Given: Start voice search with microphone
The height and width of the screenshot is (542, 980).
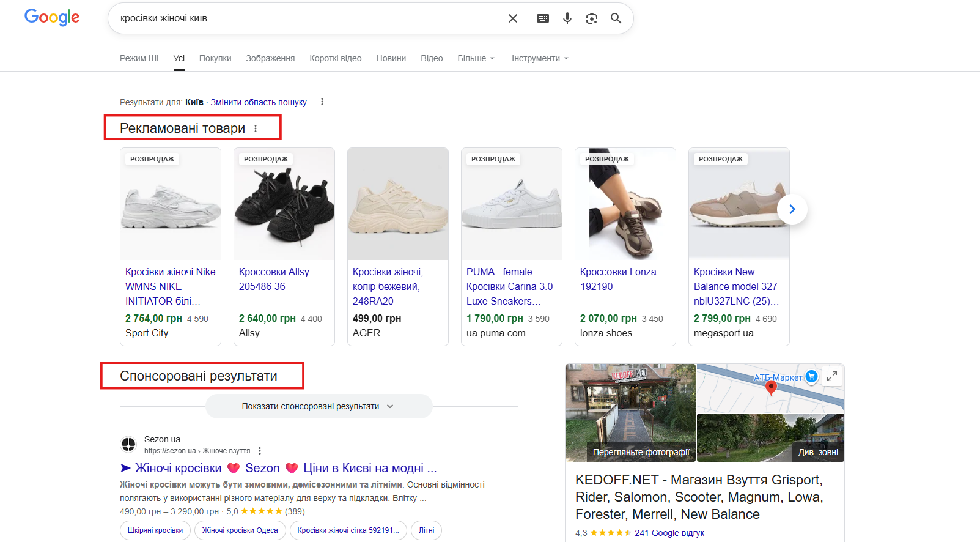Looking at the screenshot, I should pos(567,18).
